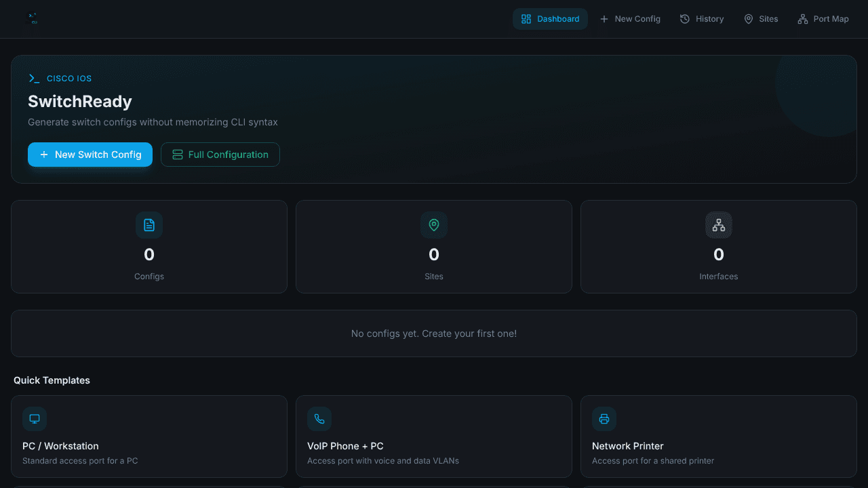Click 'Access port for a shared printer' text
The width and height of the screenshot is (868, 488).
click(653, 461)
